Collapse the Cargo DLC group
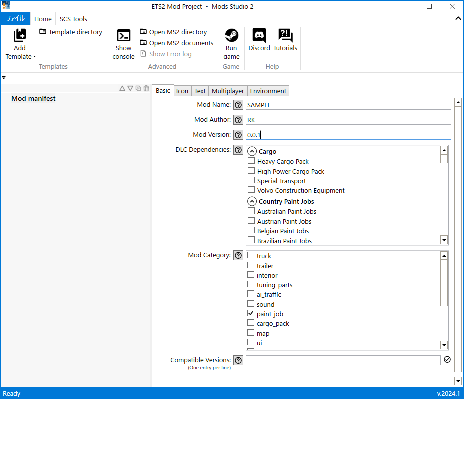 [252, 152]
